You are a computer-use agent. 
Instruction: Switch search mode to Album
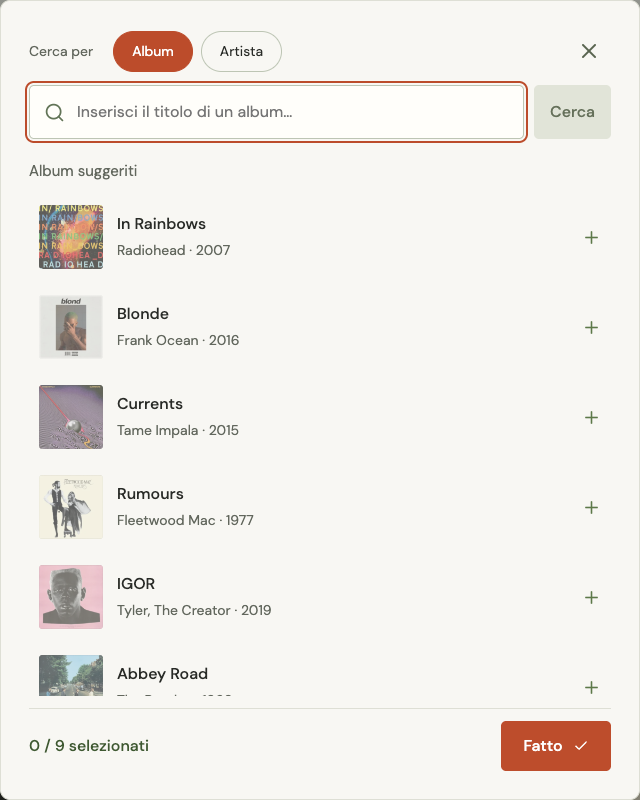[x=153, y=52]
